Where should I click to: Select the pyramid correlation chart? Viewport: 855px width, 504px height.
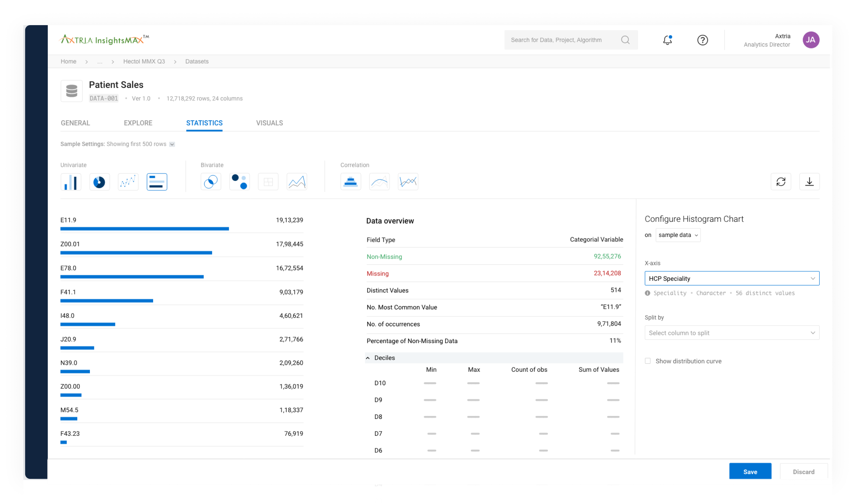point(350,182)
